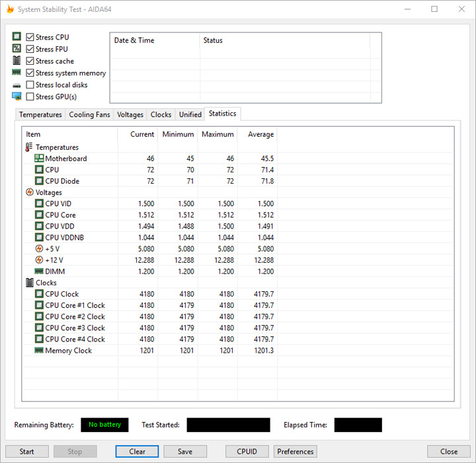Click the Status log column header

tap(285, 40)
